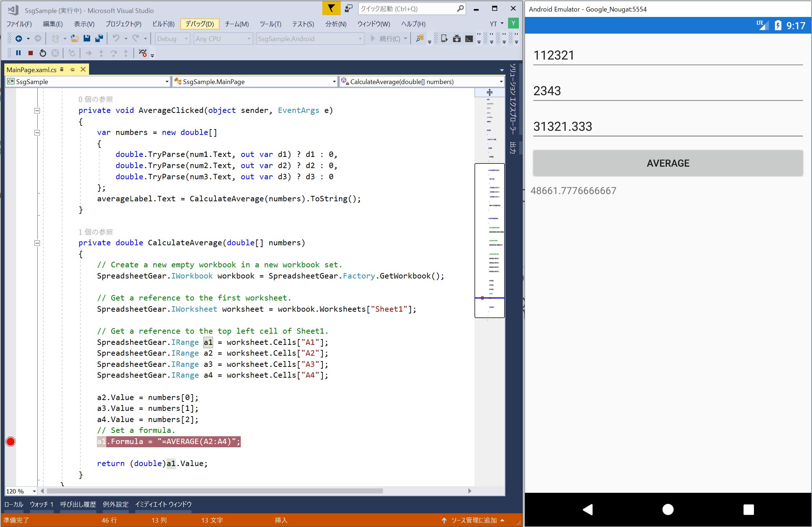Collapse the numbers array initializer outline
The image size is (812, 527).
pos(37,133)
